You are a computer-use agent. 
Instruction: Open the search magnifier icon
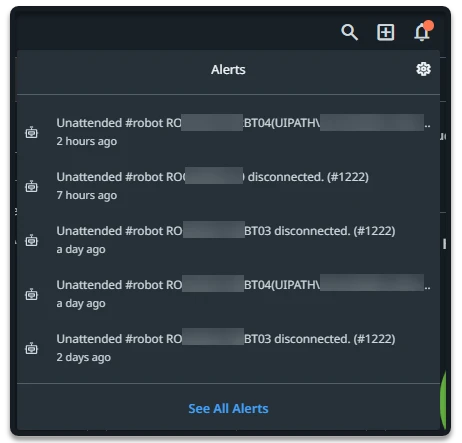(x=349, y=32)
